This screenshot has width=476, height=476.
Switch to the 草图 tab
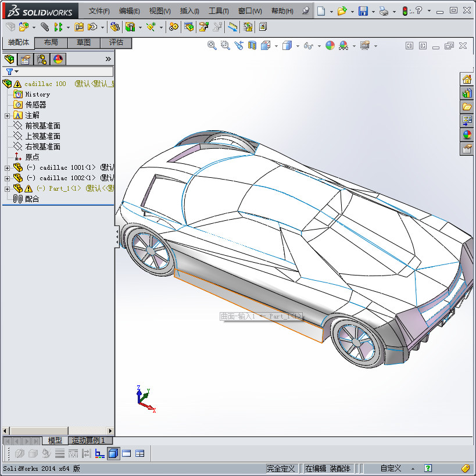84,42
